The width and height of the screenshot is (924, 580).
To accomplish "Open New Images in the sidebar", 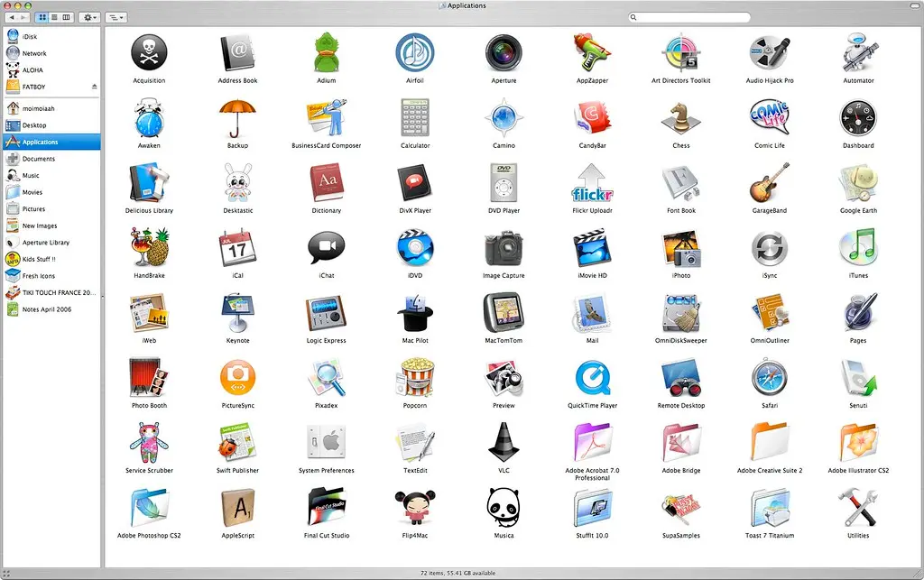I will 51,226.
